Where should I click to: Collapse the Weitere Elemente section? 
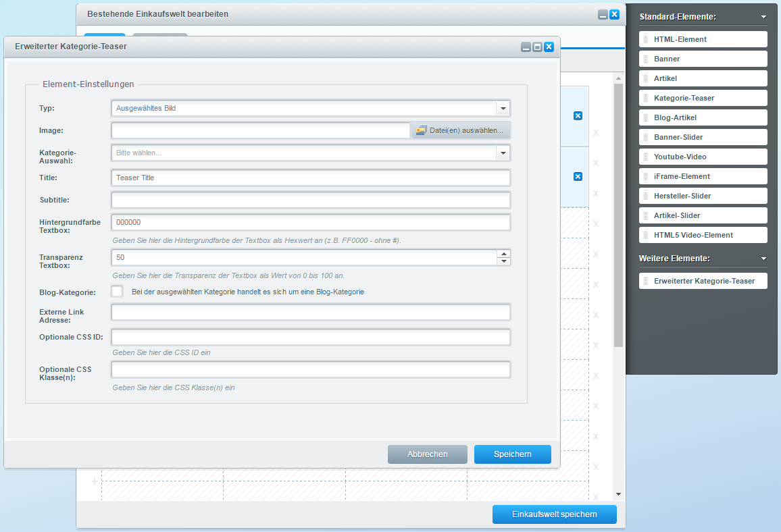coord(763,259)
